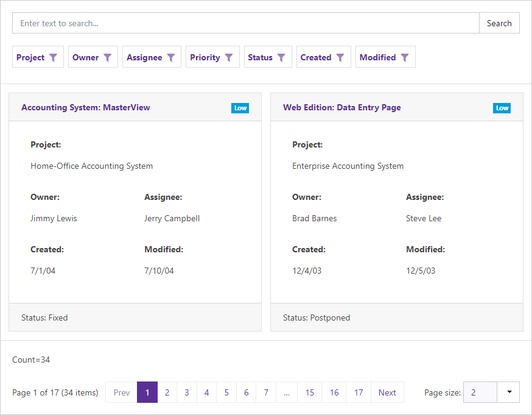532x415 pixels.
Task: Open Web Edition: Data Entry Page title
Action: [342, 107]
